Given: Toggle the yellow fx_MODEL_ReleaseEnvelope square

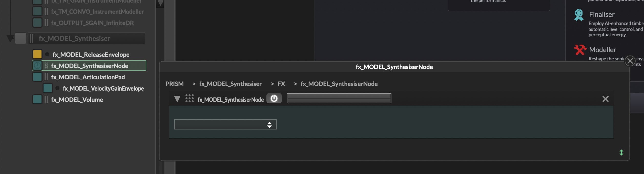Looking at the screenshot, I should point(37,55).
